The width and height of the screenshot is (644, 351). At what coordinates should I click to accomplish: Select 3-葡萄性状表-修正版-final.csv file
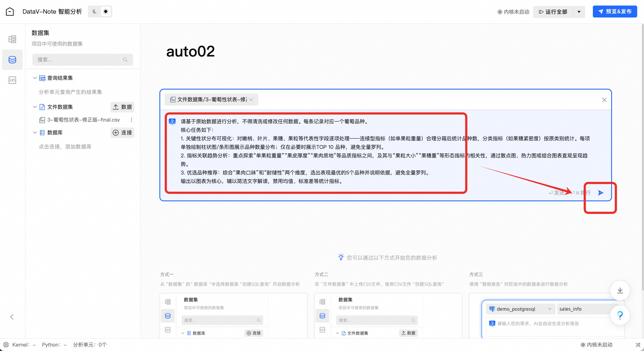pos(83,120)
